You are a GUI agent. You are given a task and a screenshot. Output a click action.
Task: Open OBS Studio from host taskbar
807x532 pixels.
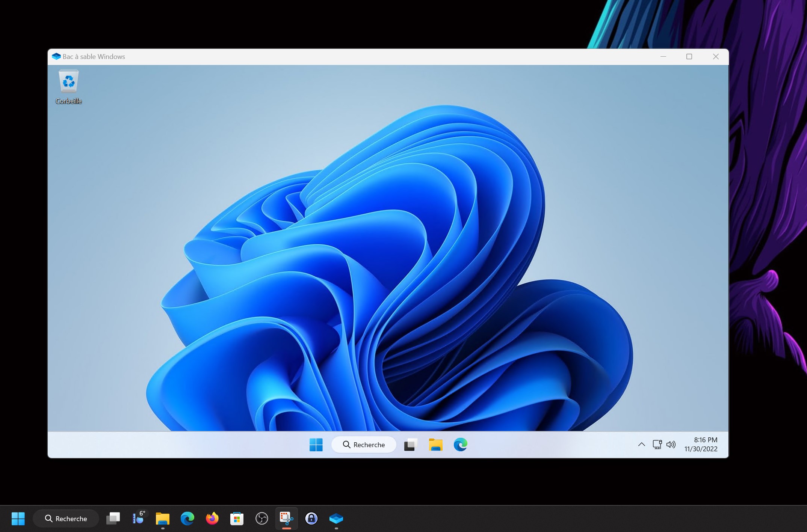(261, 518)
